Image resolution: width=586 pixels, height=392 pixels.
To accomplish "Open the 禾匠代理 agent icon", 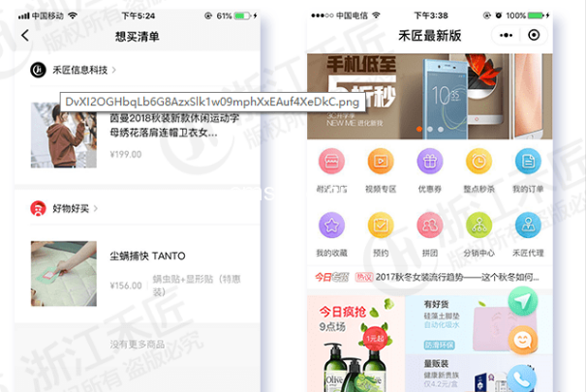I will (x=528, y=226).
